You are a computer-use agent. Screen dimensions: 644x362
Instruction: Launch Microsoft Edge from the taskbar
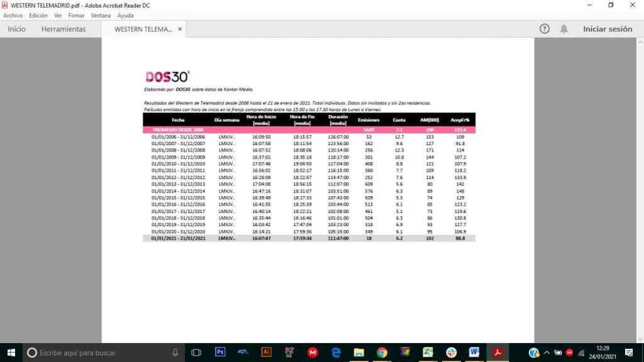click(x=336, y=352)
